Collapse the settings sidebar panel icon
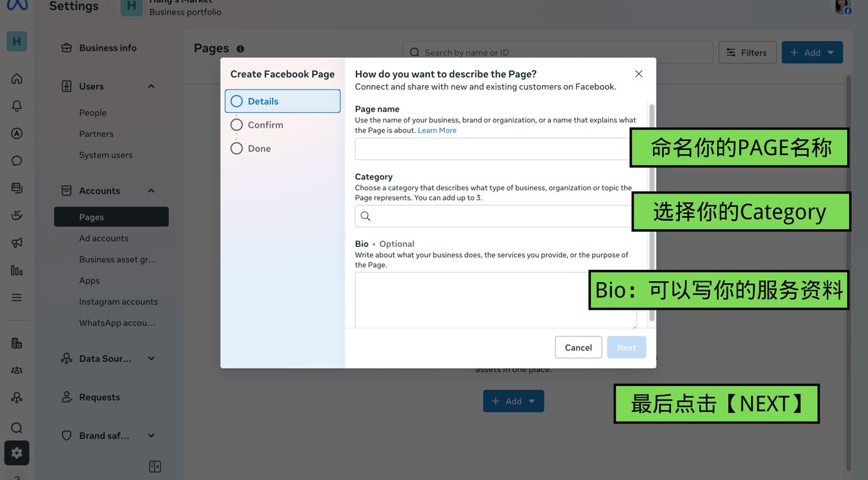The width and height of the screenshot is (868, 480). tap(155, 467)
